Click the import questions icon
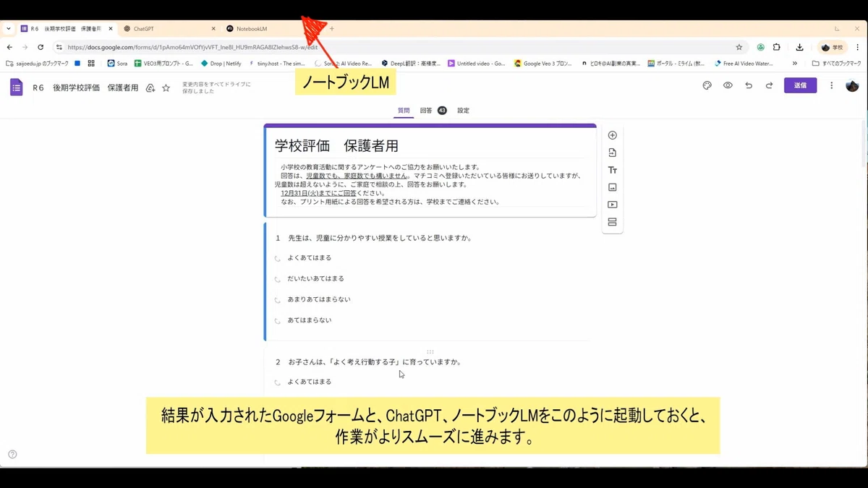This screenshot has width=868, height=488. coord(612,153)
